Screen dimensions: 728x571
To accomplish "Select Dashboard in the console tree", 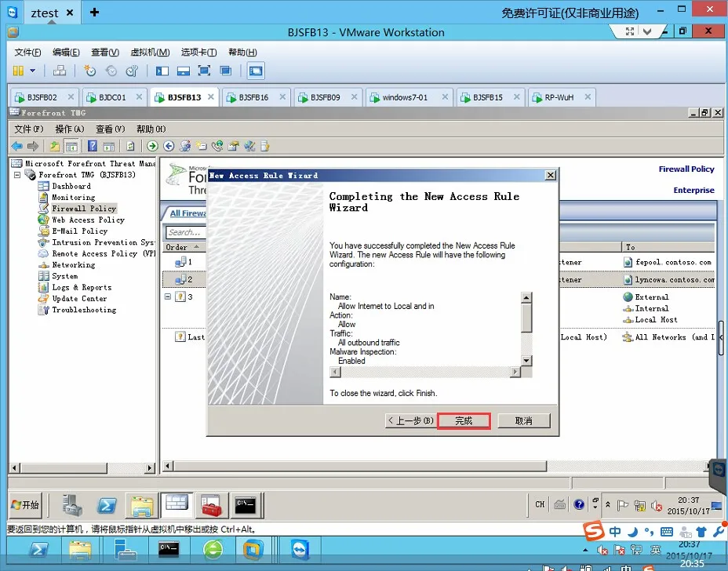I will tap(71, 186).
